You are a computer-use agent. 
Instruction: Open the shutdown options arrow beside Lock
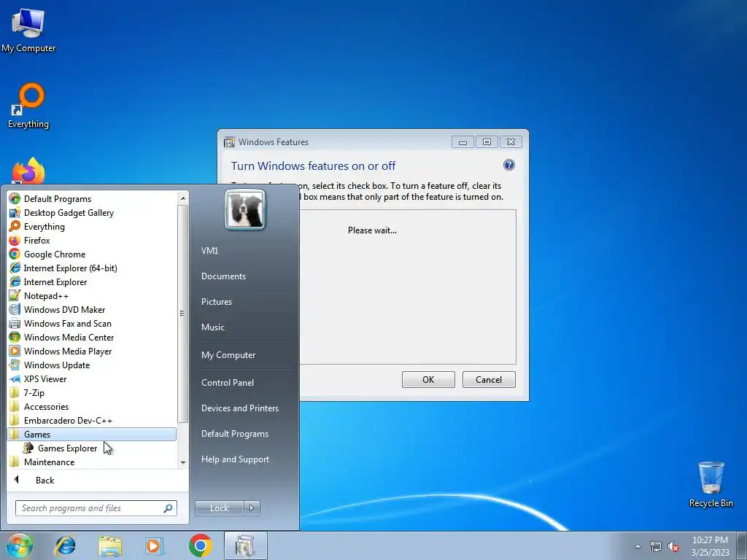(252, 508)
